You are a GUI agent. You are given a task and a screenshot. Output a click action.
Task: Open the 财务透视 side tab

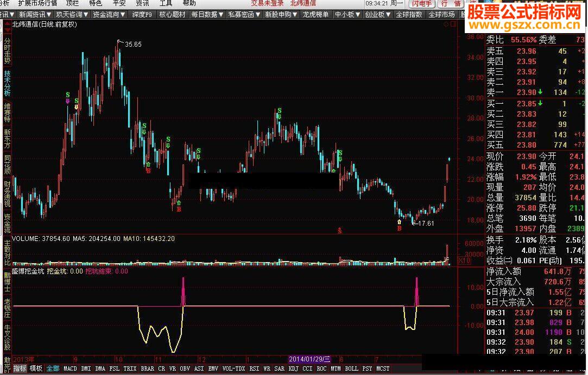tap(7, 194)
